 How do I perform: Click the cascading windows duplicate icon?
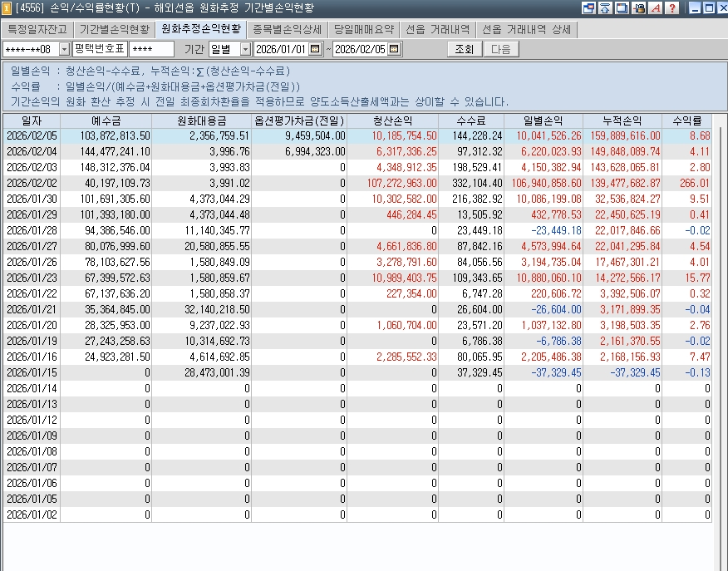click(x=622, y=7)
